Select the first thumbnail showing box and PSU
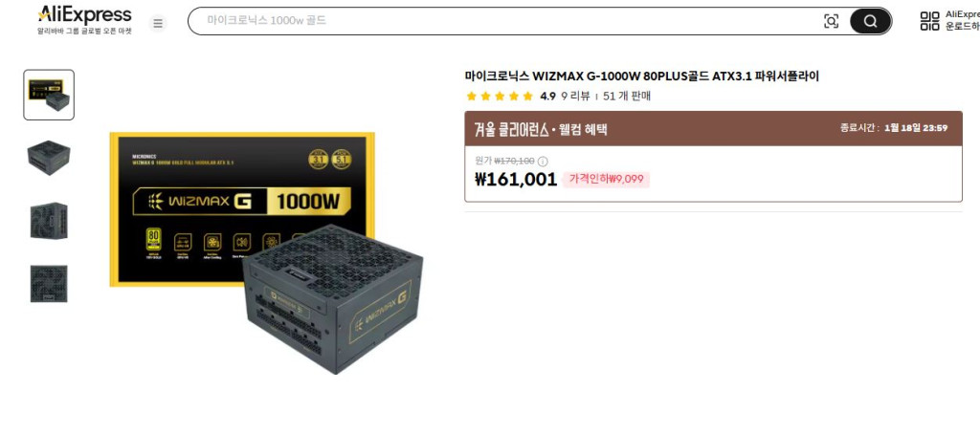Image resolution: width=980 pixels, height=434 pixels. [49, 95]
